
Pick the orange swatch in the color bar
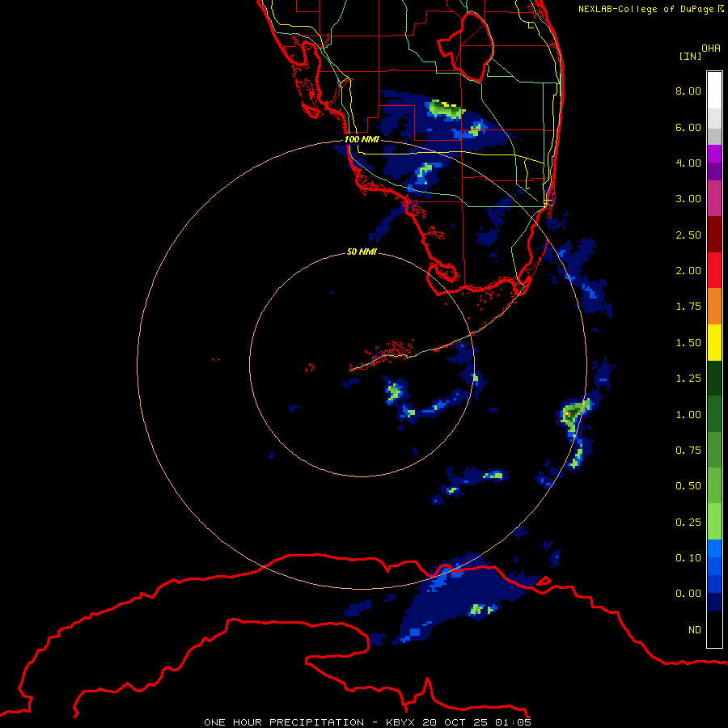pyautogui.click(x=714, y=306)
